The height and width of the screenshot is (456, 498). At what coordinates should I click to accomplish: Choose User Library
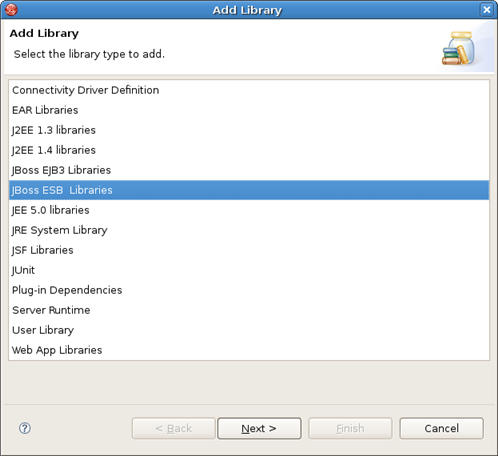[x=249, y=330]
